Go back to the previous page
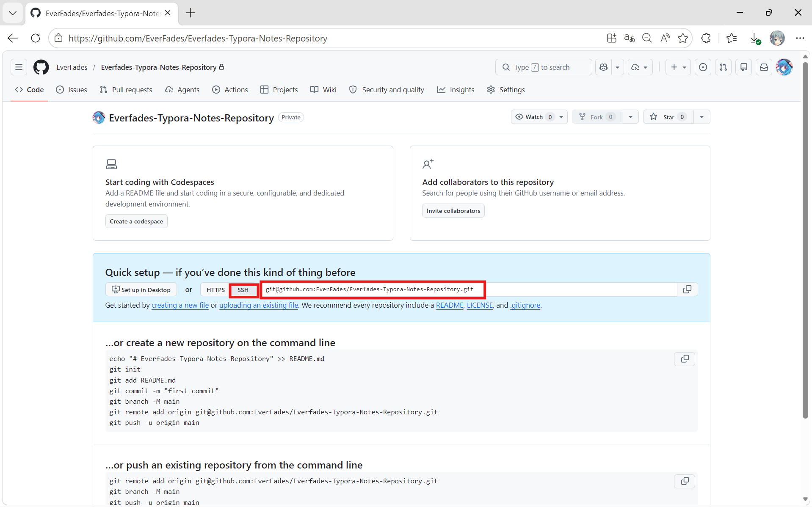This screenshot has height=507, width=812. [x=13, y=38]
